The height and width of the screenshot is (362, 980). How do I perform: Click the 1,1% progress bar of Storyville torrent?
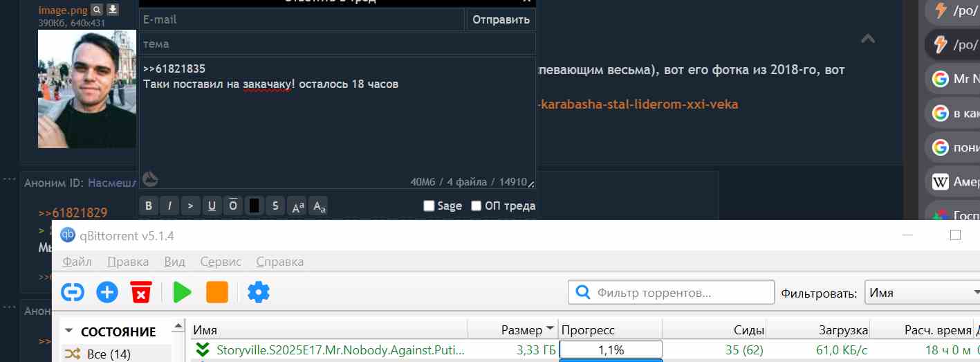click(611, 350)
